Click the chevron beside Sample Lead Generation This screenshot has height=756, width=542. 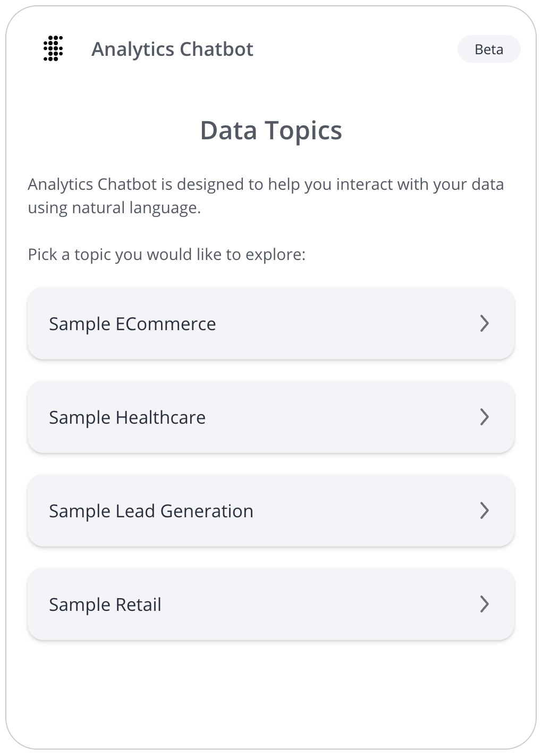pos(484,510)
